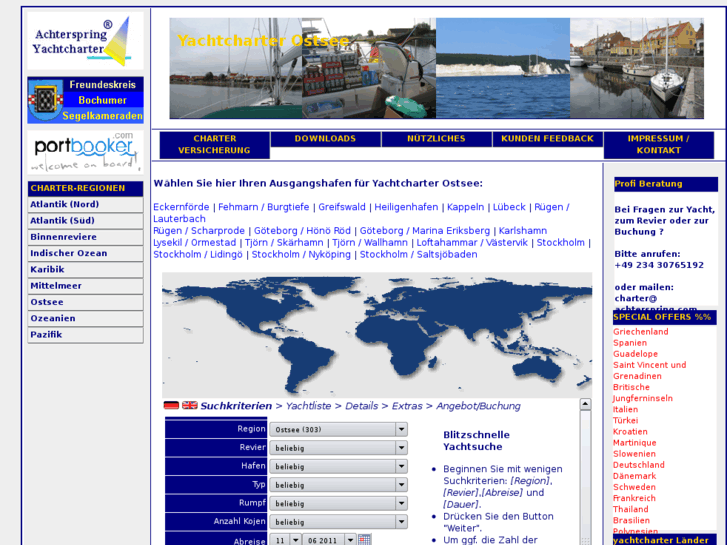Viewport: 727px width, 545px height.
Task: Expand the Revier dropdown
Action: [x=338, y=448]
